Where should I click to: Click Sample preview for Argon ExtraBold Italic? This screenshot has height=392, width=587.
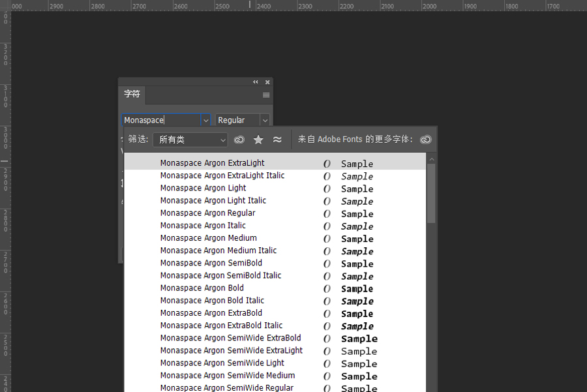pos(357,327)
